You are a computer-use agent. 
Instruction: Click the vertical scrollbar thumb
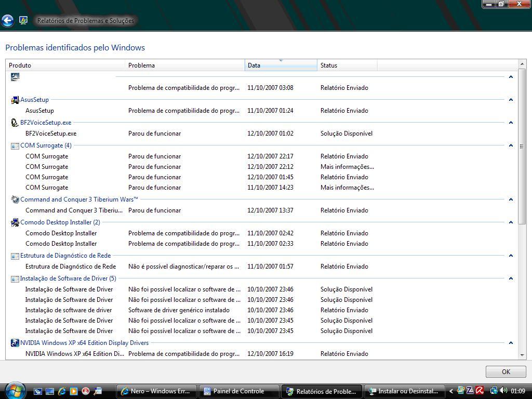click(522, 147)
